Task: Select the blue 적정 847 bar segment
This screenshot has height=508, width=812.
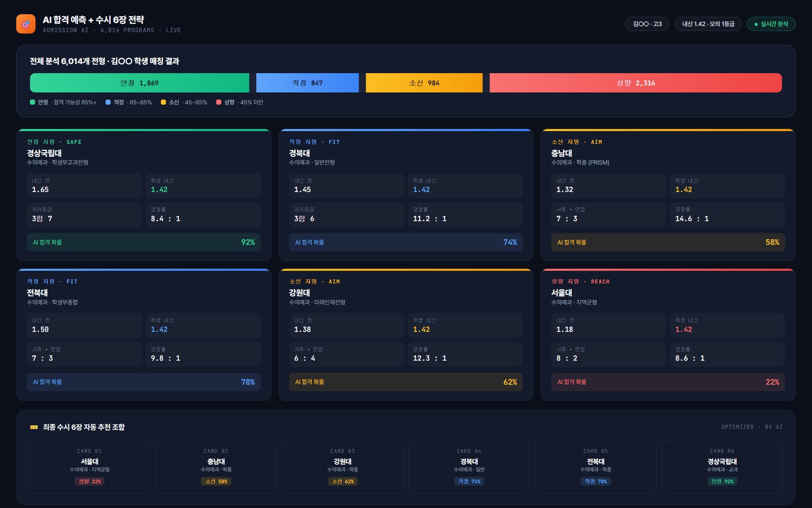Action: pyautogui.click(x=308, y=83)
